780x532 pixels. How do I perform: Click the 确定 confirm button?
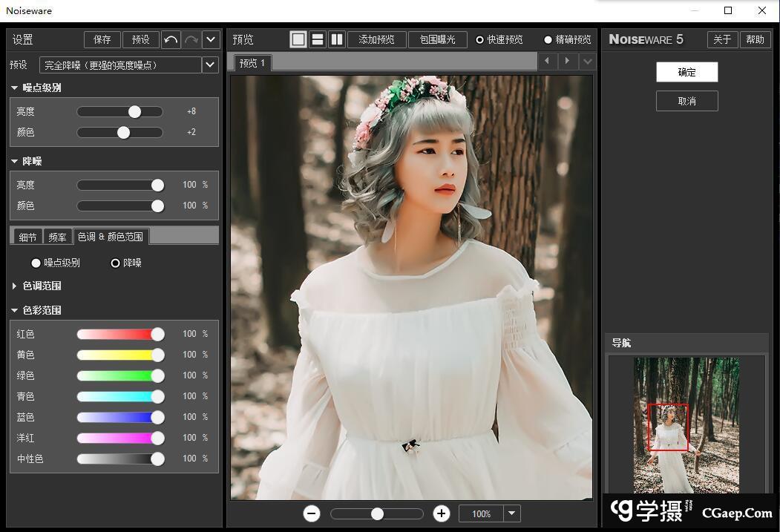(x=686, y=72)
